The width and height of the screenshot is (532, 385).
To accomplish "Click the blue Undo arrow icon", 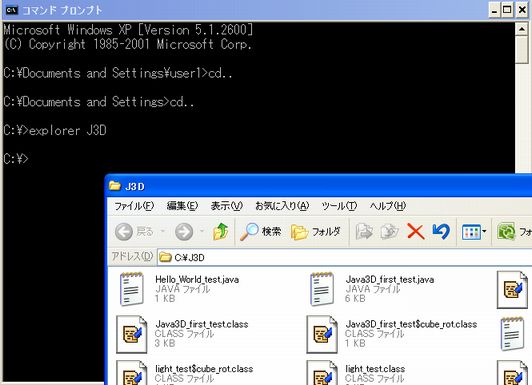I will pyautogui.click(x=441, y=232).
